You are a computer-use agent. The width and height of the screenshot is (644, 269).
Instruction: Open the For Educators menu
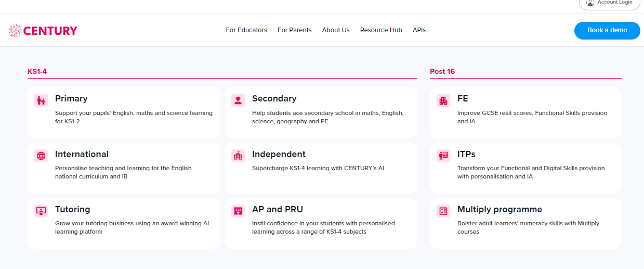[246, 30]
